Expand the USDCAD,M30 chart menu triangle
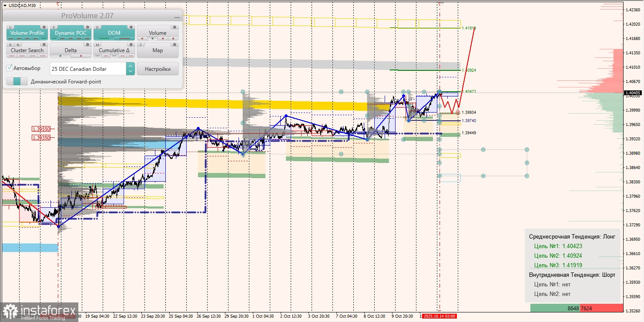Viewport: 644px width, 322px height. 4,5
